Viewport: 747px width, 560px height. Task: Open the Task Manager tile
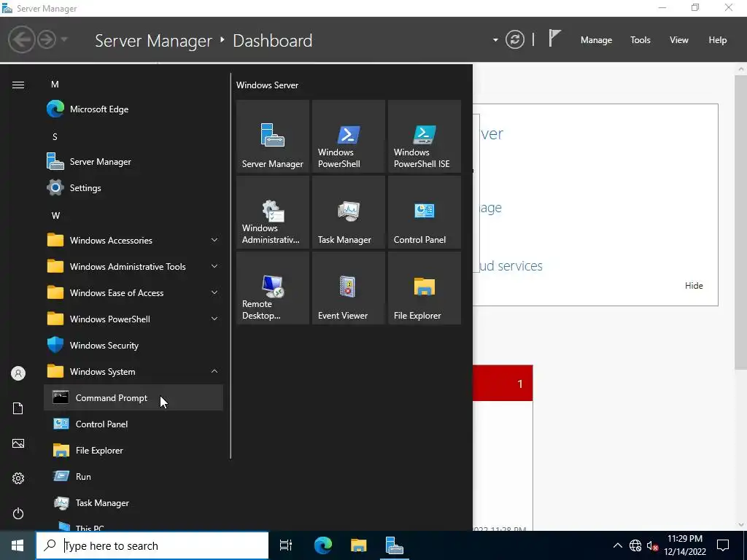[348, 212]
